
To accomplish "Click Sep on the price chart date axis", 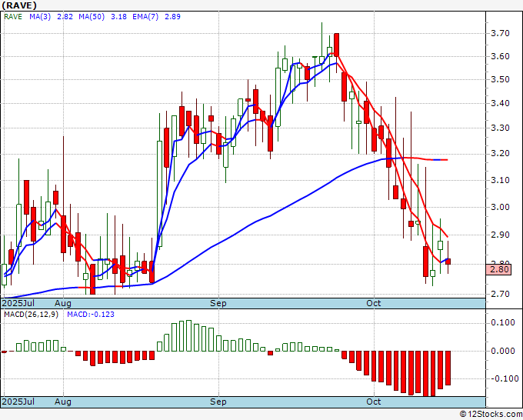I will pos(218,303).
